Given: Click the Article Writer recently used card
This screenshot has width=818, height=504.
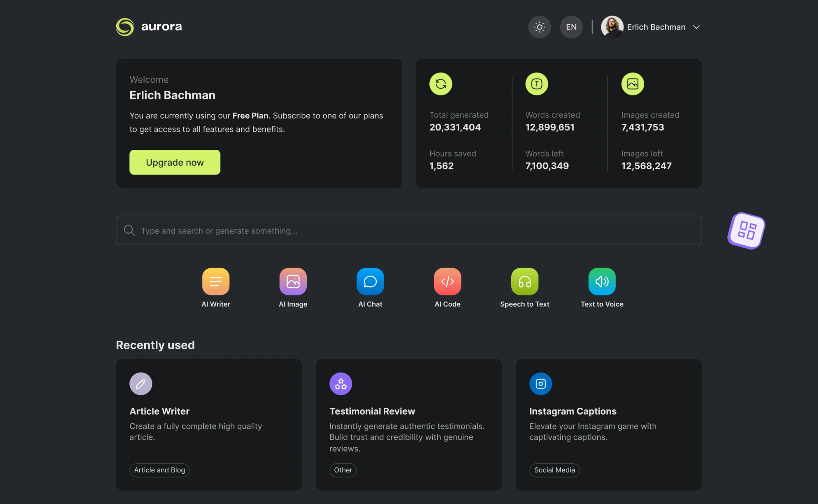Looking at the screenshot, I should point(208,425).
